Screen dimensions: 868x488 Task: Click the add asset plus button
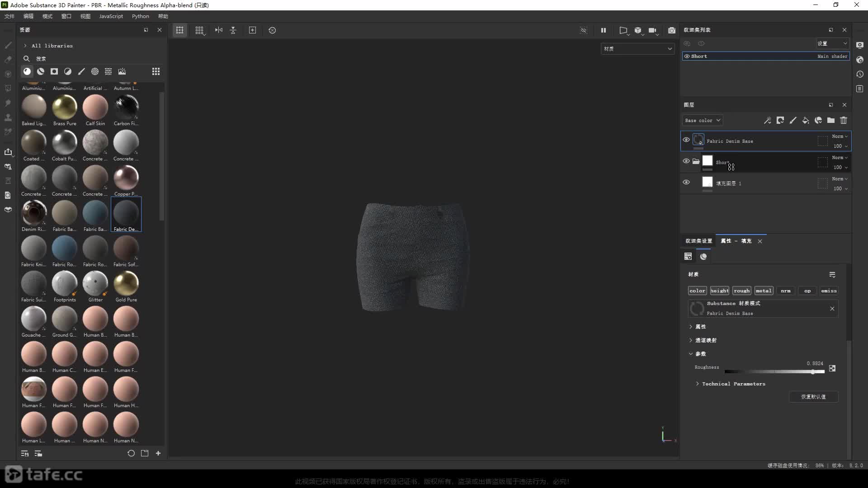click(x=158, y=453)
